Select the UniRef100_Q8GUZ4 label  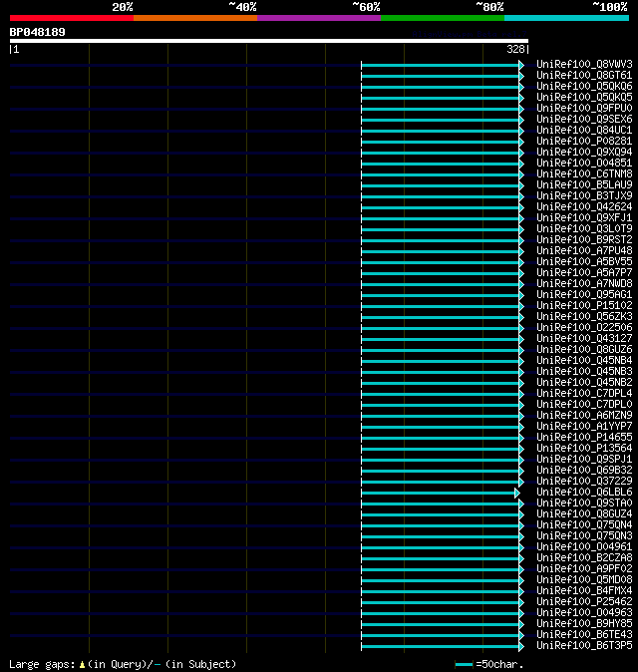pyautogui.click(x=584, y=514)
